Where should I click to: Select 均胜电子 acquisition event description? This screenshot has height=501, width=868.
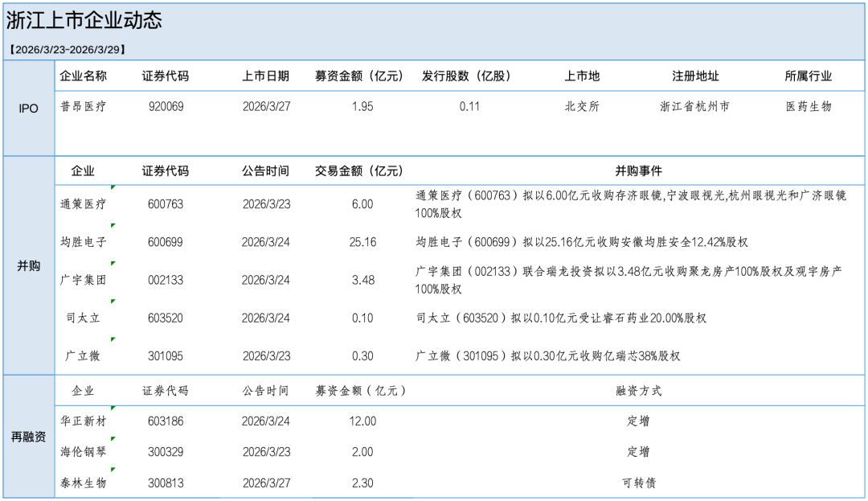point(581,242)
